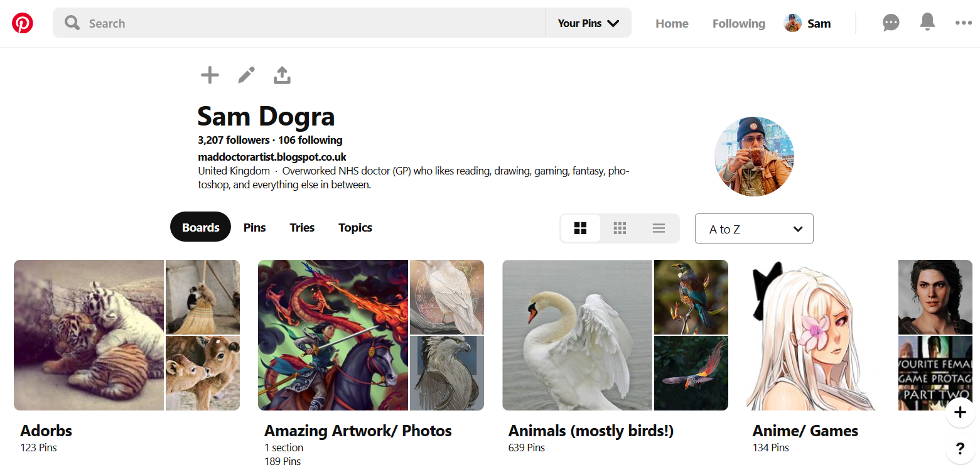
Task: Switch to compact grid board view
Action: coord(620,228)
